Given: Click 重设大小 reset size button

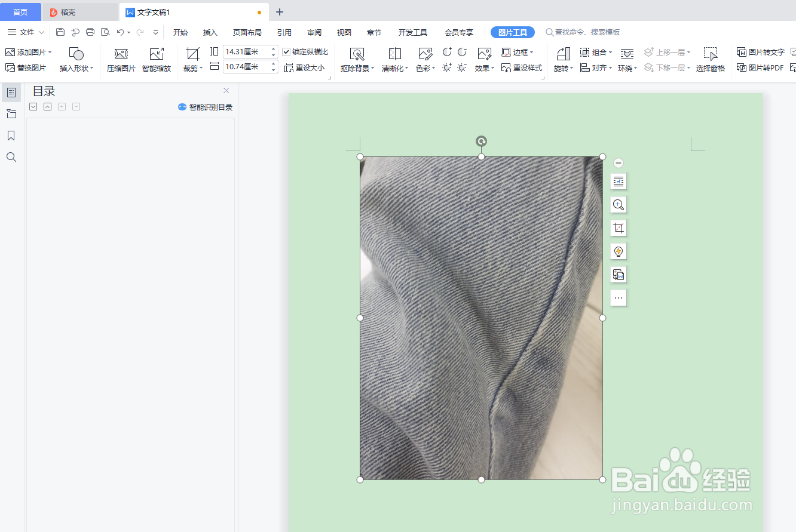Looking at the screenshot, I should [x=304, y=68].
